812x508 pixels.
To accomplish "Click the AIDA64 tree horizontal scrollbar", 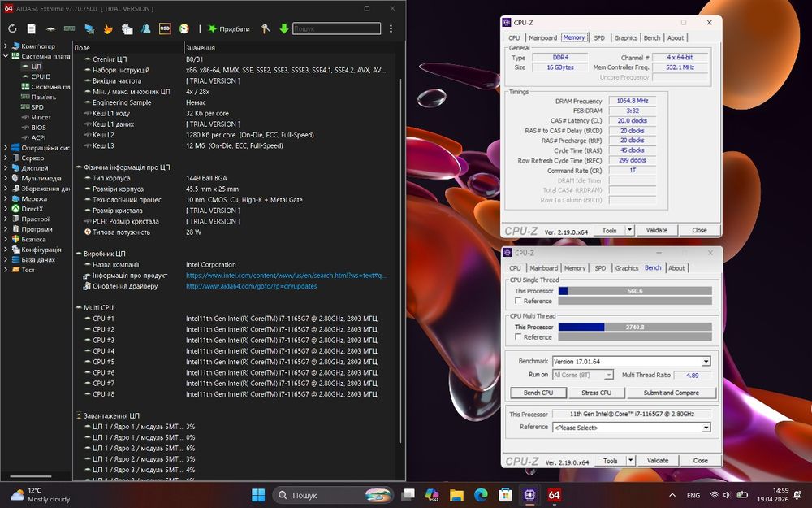I will 31,475.
